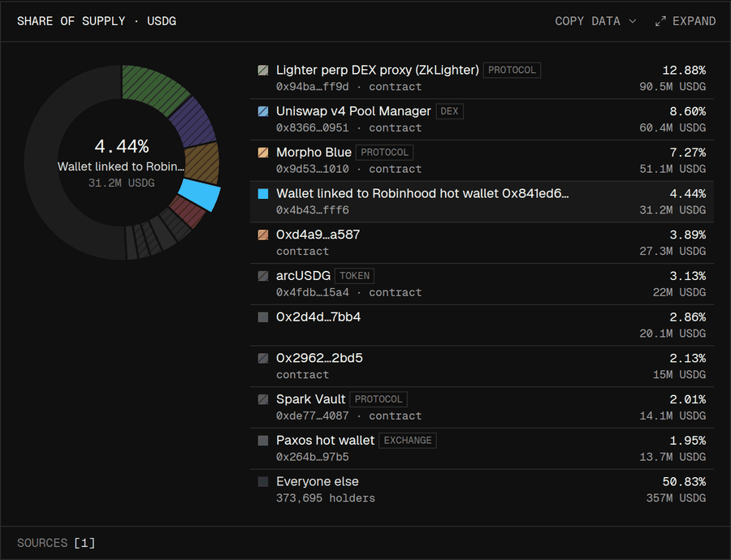
Task: Click the DEX tag beside Uniswap v4
Action: 449,111
